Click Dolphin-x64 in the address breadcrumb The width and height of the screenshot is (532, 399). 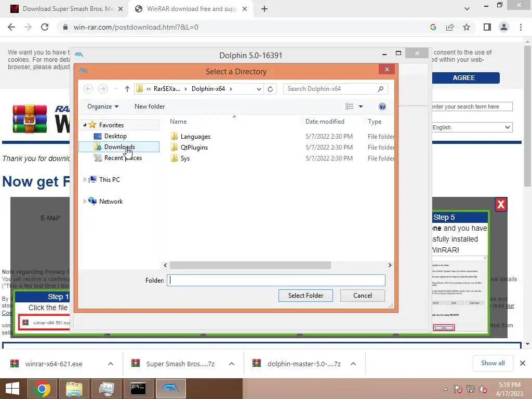[x=208, y=89]
